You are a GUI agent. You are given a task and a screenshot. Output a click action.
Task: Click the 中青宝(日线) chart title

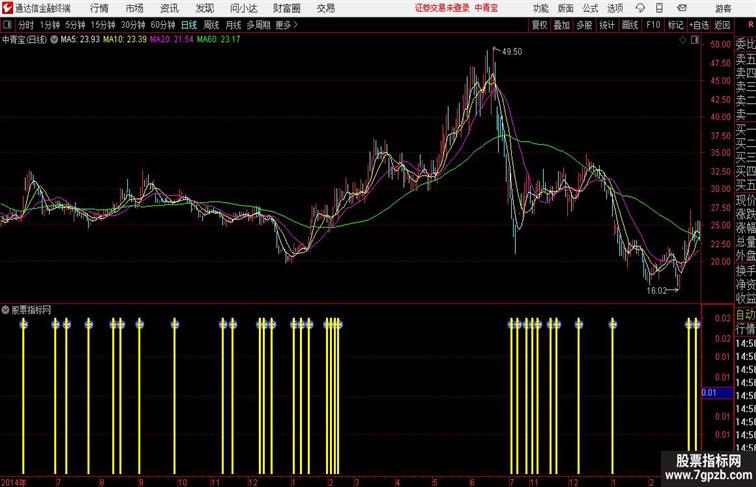pos(24,40)
